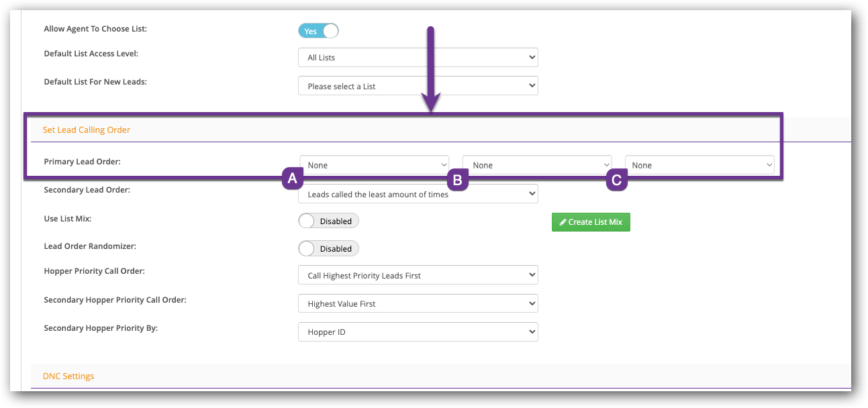Expand the Secondary Lead Order dropdown
868x408 pixels.
pos(418,195)
